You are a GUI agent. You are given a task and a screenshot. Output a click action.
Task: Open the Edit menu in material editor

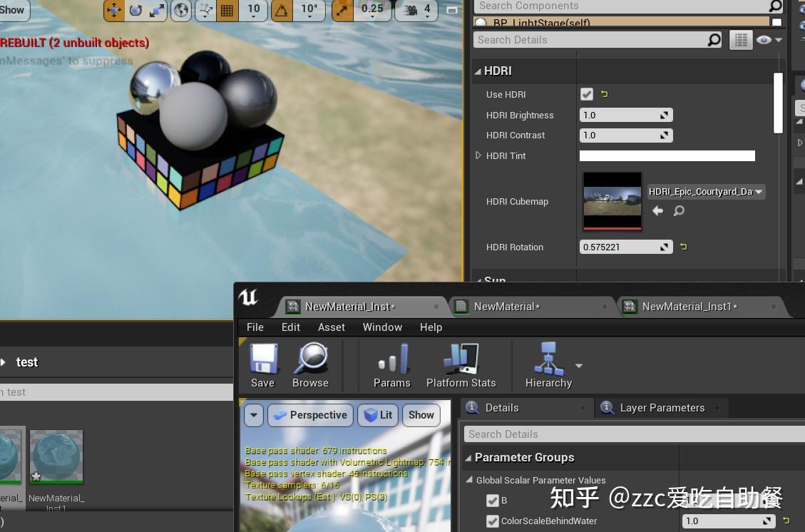291,327
